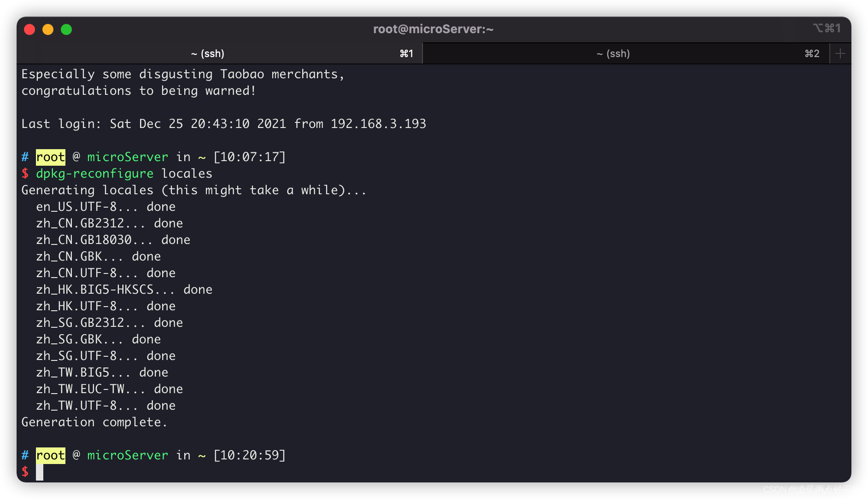
Task: Click the congratulations to being warned line
Action: [x=139, y=91]
